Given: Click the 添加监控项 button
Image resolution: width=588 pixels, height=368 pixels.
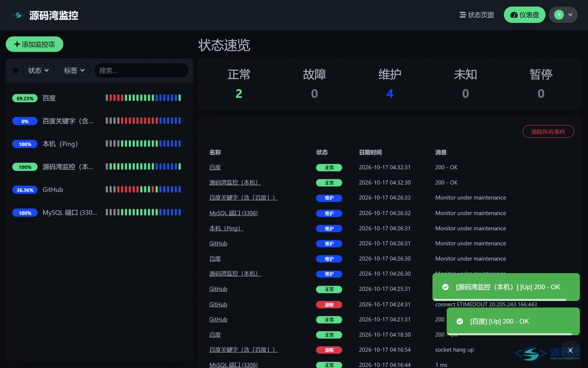Looking at the screenshot, I should tap(35, 44).
